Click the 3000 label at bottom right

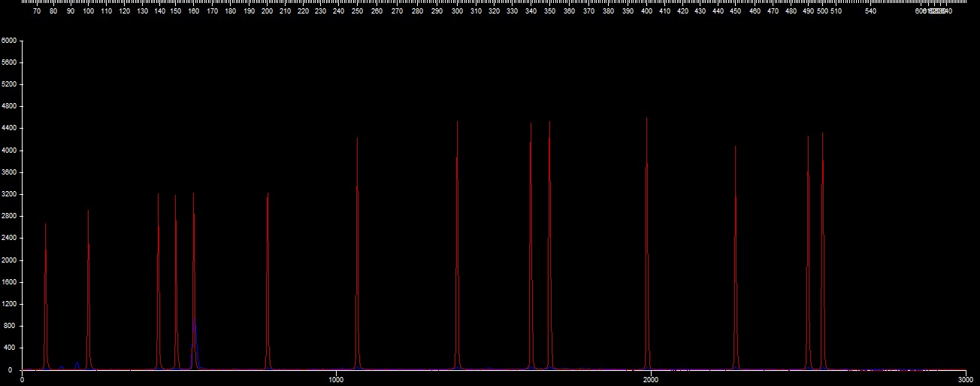coord(964,380)
